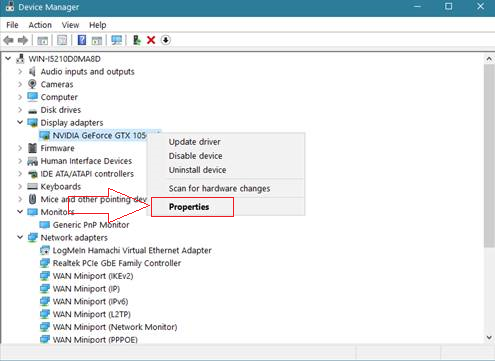Expand the Keyboards category
The image size is (495, 361).
pos(20,186)
